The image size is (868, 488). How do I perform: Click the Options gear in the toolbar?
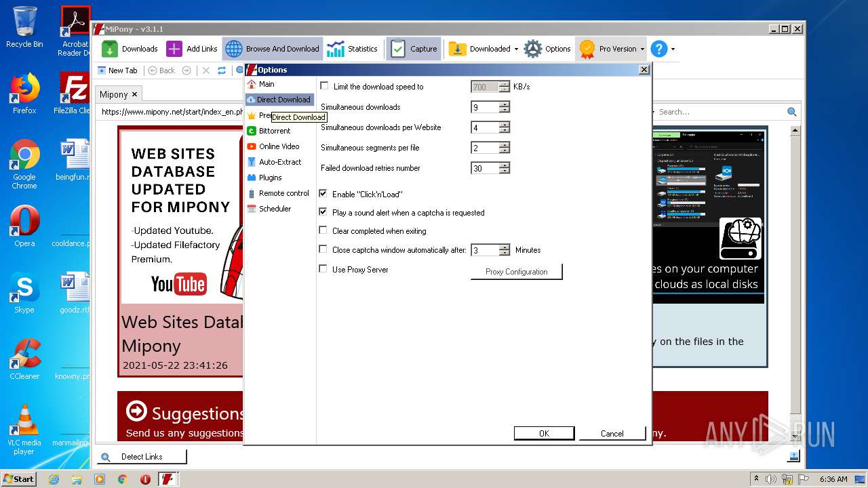[548, 49]
